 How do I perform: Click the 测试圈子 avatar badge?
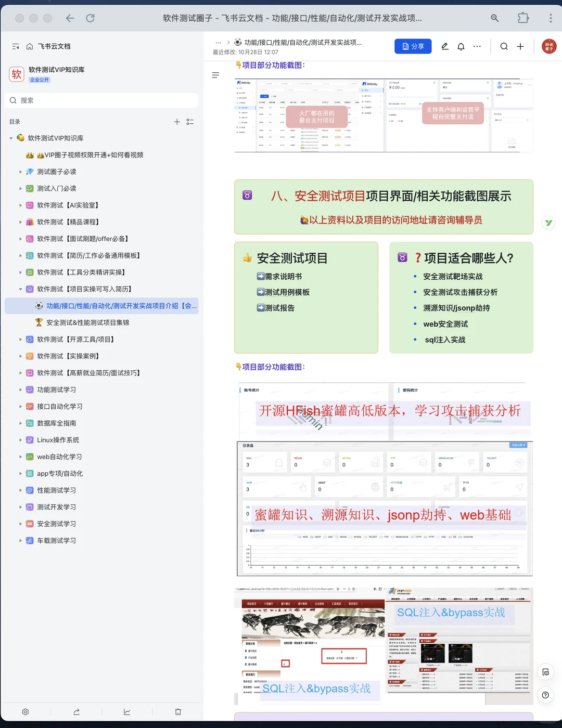(550, 46)
